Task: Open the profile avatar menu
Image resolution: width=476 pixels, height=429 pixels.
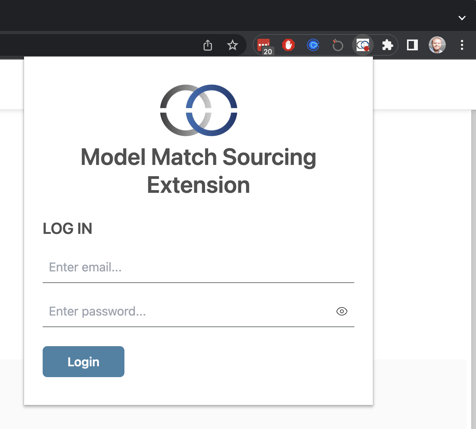Action: pyautogui.click(x=437, y=45)
